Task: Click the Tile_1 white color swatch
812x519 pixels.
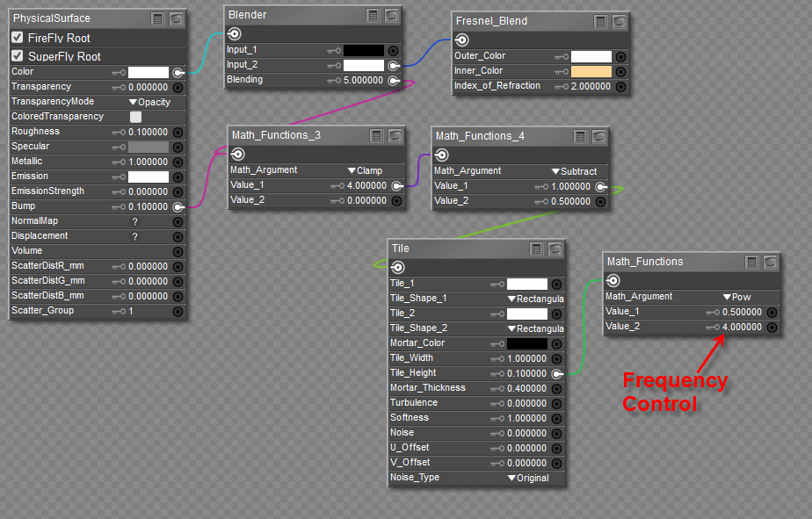Action: pyautogui.click(x=527, y=284)
